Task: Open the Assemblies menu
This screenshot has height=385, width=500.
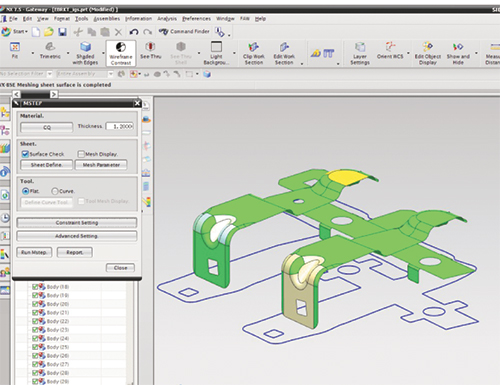Action: coord(106,19)
